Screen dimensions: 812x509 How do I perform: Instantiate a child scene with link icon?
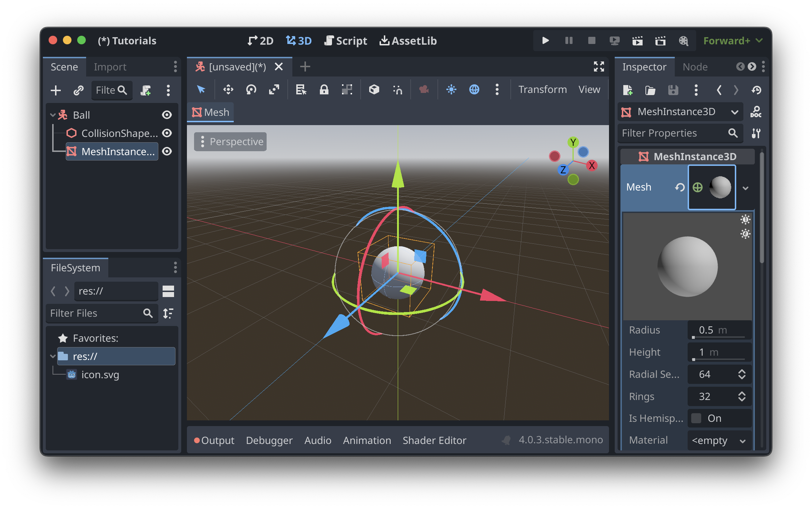point(78,90)
